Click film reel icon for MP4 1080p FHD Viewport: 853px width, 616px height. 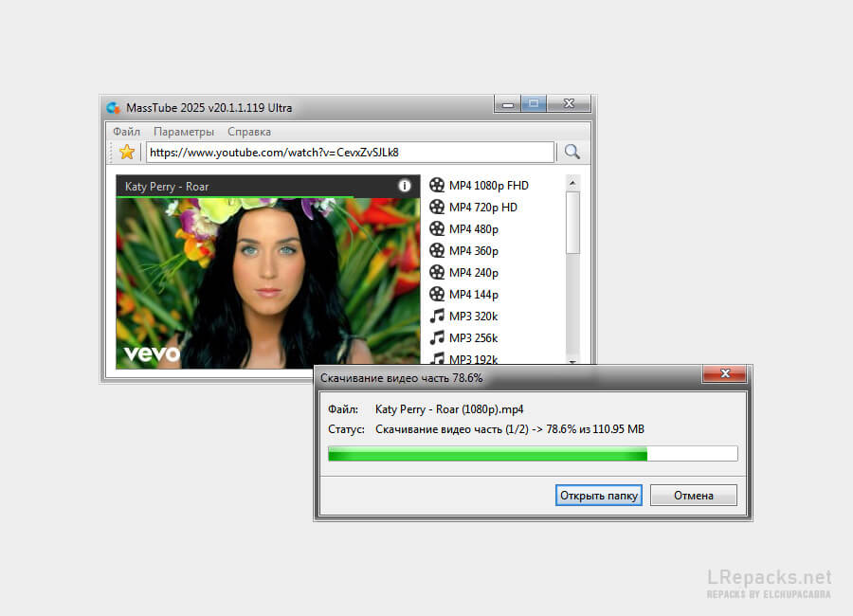pyautogui.click(x=437, y=185)
